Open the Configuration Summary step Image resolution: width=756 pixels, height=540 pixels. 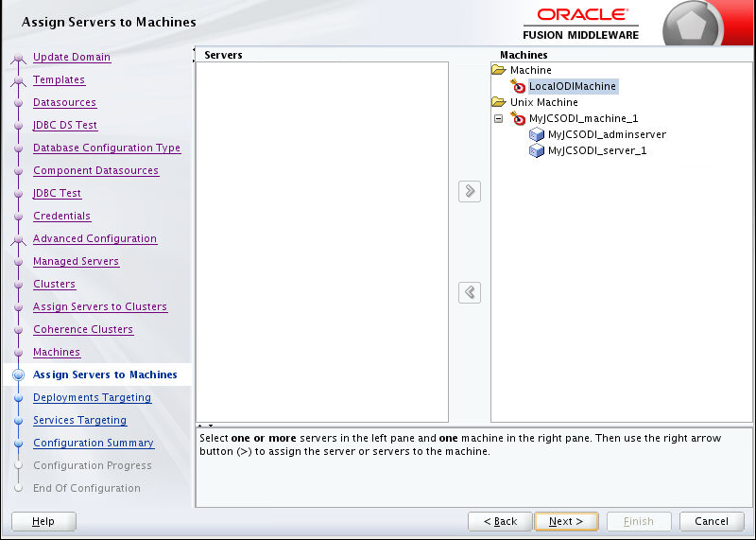tap(94, 443)
